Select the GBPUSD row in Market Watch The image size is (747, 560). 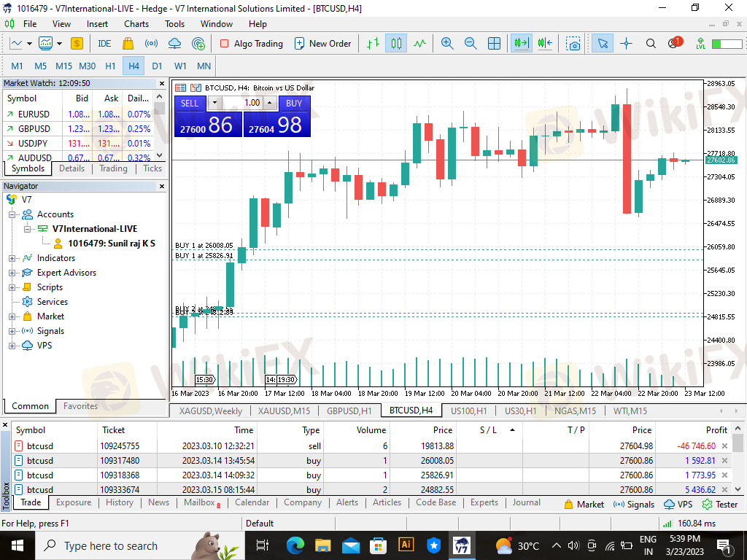pyautogui.click(x=78, y=129)
